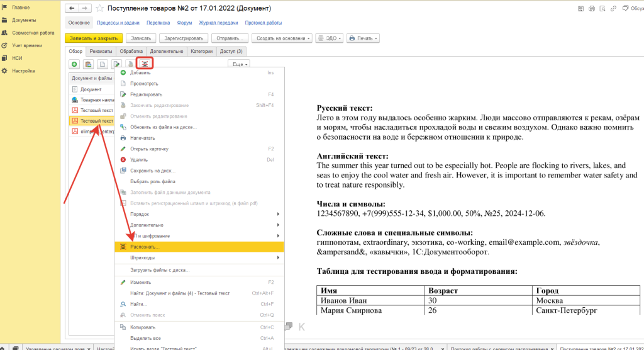Image resolution: width=644 pixels, height=350 pixels.
Task: Open the Категории tab
Action: pyautogui.click(x=203, y=51)
